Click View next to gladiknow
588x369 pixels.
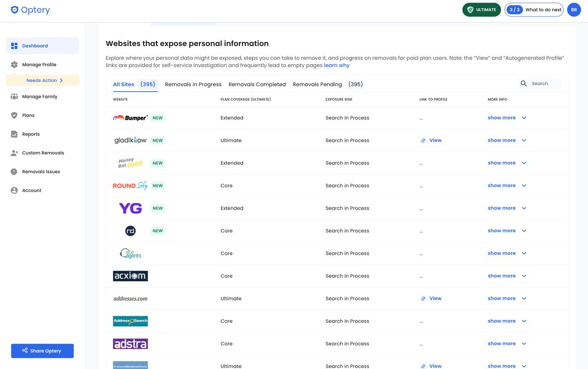pyautogui.click(x=435, y=140)
